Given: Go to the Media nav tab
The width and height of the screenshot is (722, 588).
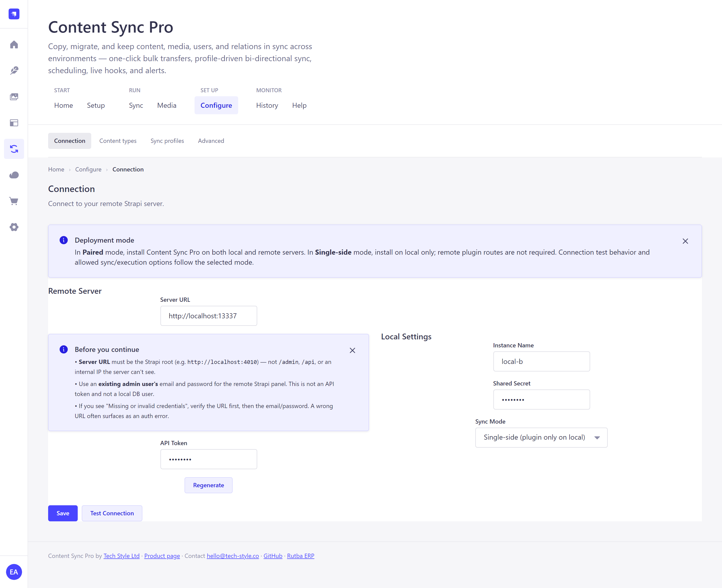Looking at the screenshot, I should click(x=167, y=105).
